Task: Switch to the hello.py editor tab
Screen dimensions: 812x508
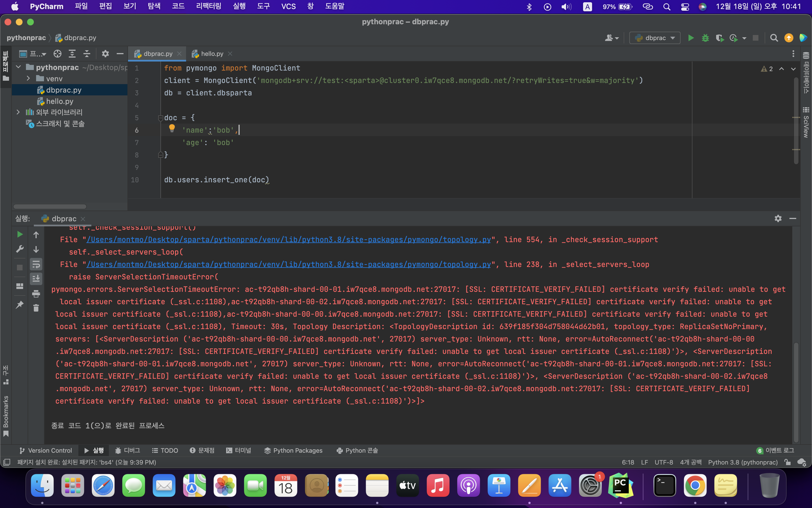Action: click(x=212, y=54)
